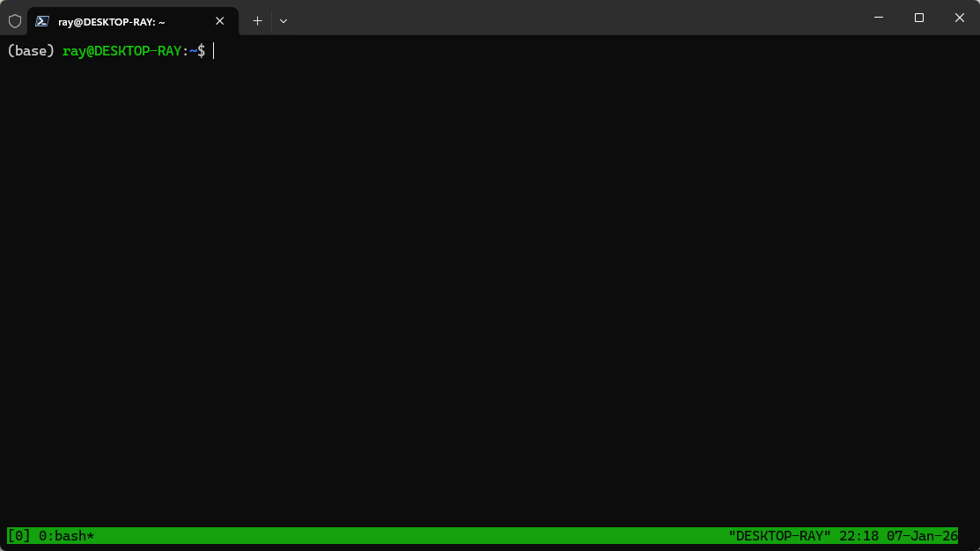Click the [0] tmux session indicator

point(18,535)
